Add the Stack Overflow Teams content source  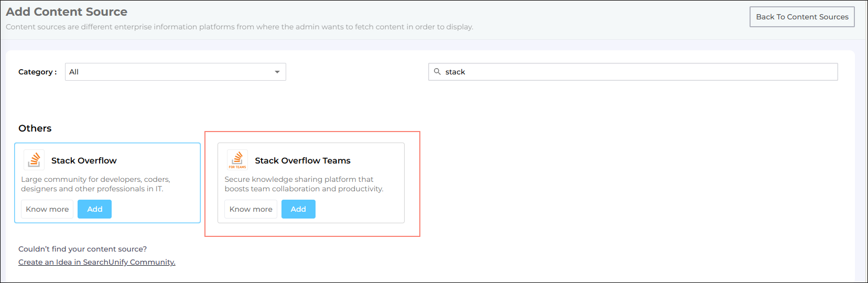(x=298, y=209)
